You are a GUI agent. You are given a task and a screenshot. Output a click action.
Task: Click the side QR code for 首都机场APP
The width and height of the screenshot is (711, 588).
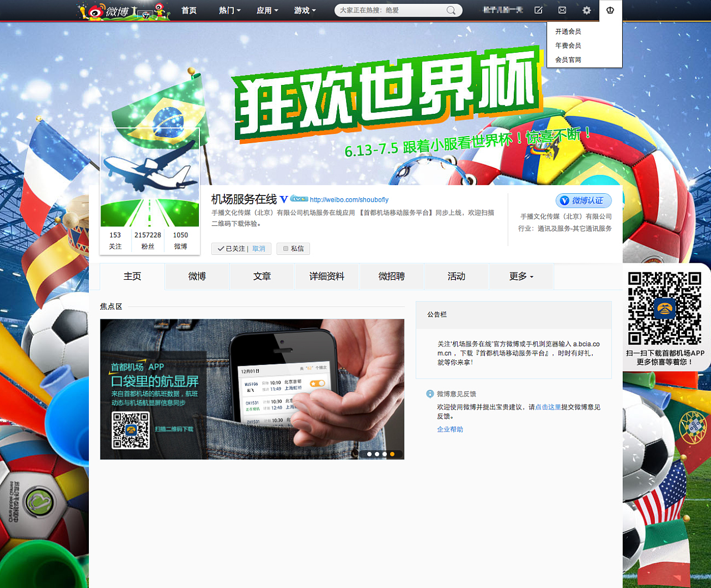(665, 308)
